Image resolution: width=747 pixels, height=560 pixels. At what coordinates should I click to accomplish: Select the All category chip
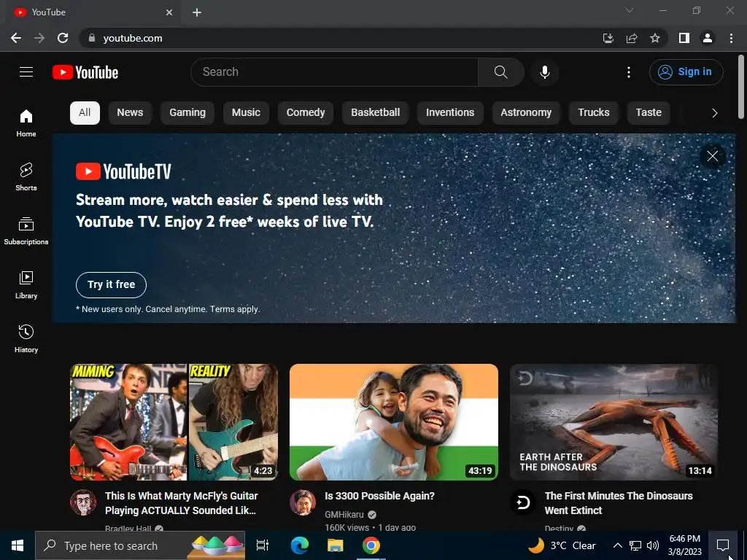(x=85, y=113)
